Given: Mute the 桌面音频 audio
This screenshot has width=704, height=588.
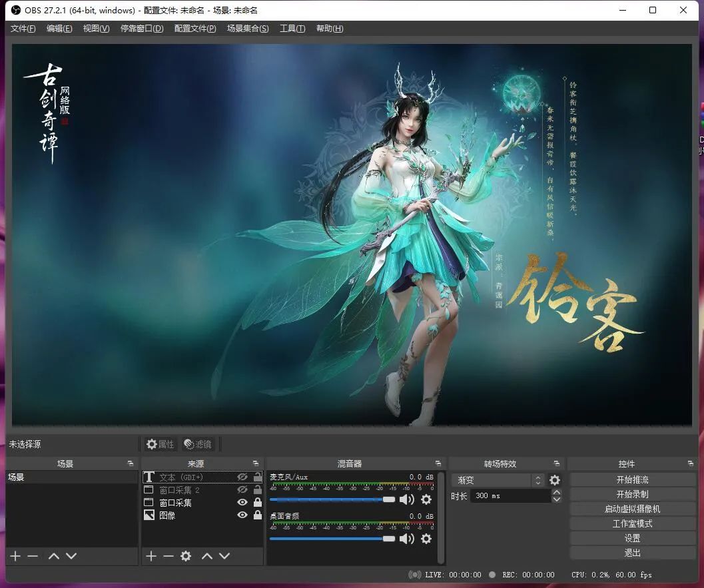Looking at the screenshot, I should coord(407,539).
